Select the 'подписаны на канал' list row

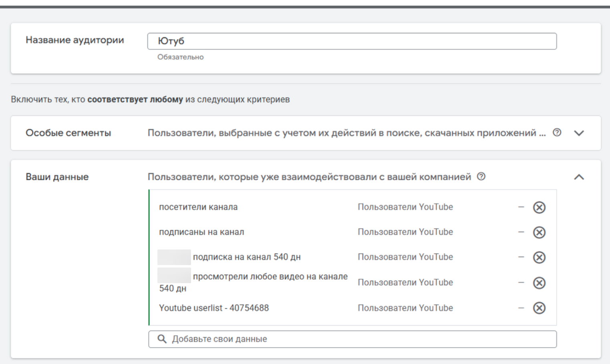201,232
